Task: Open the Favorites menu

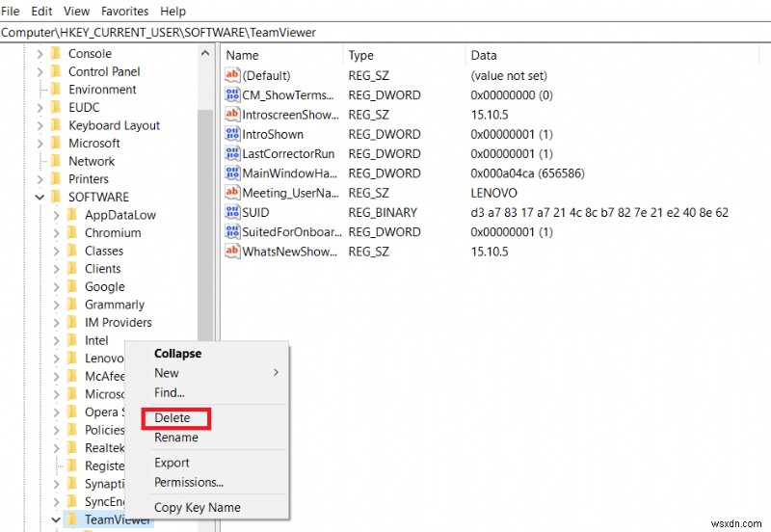Action: [125, 11]
